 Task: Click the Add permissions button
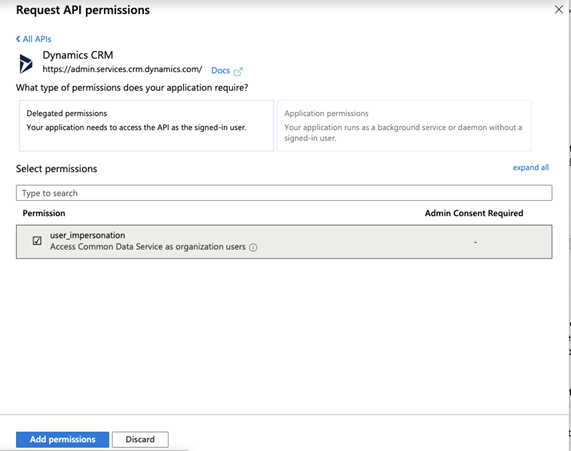tap(62, 439)
